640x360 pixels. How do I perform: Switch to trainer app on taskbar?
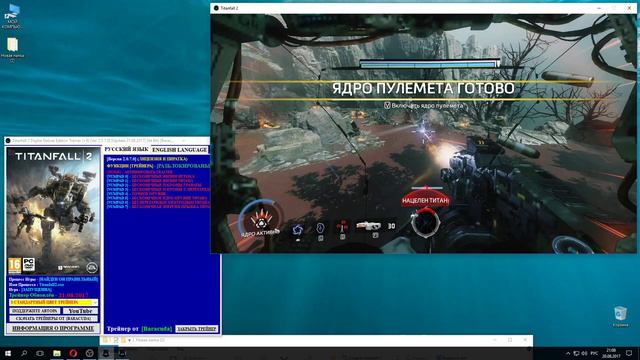click(x=106, y=353)
